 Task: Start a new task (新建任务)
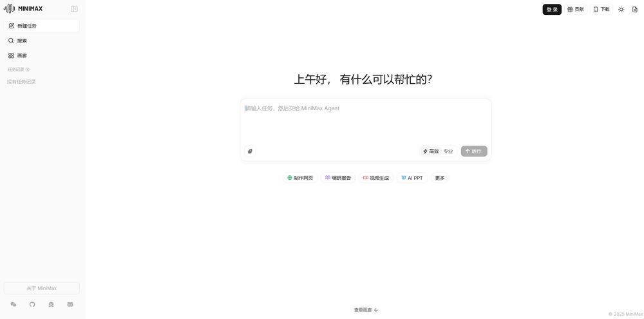click(x=41, y=26)
